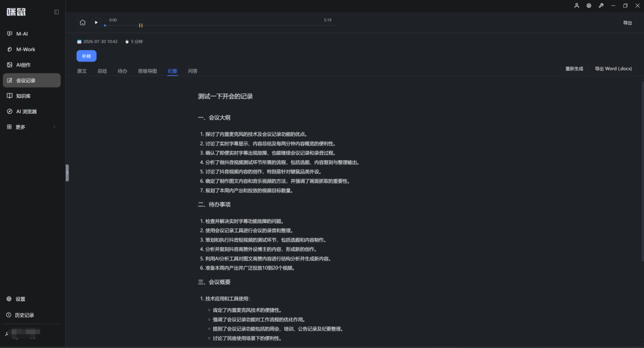Click the heading 一、会议大纲
Image resolution: width=644 pixels, height=348 pixels.
click(215, 118)
